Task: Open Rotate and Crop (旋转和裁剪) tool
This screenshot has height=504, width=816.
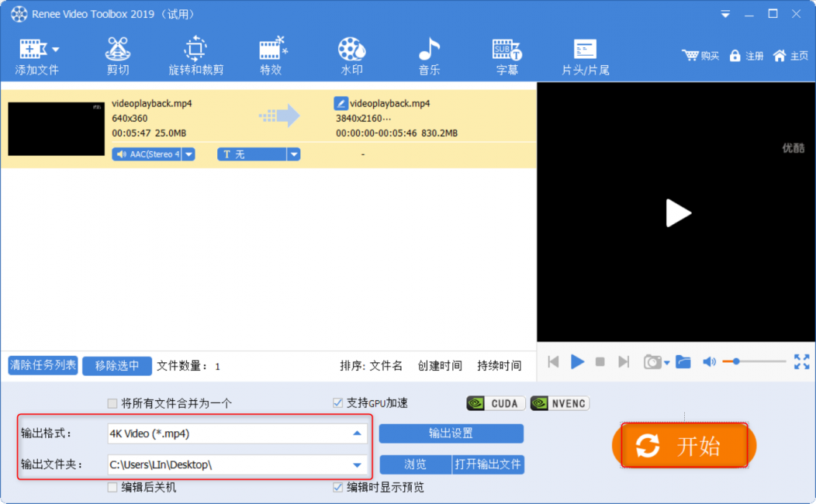Action: coord(195,56)
